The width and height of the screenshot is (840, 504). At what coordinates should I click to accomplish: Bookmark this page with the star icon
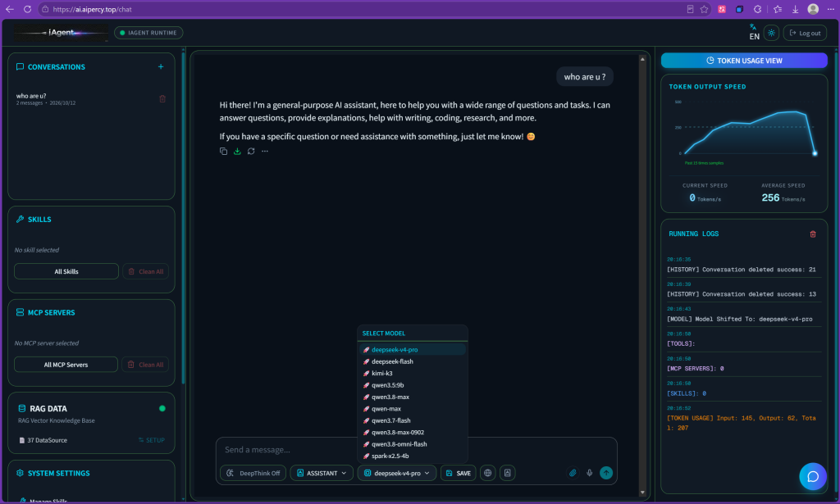pos(704,9)
